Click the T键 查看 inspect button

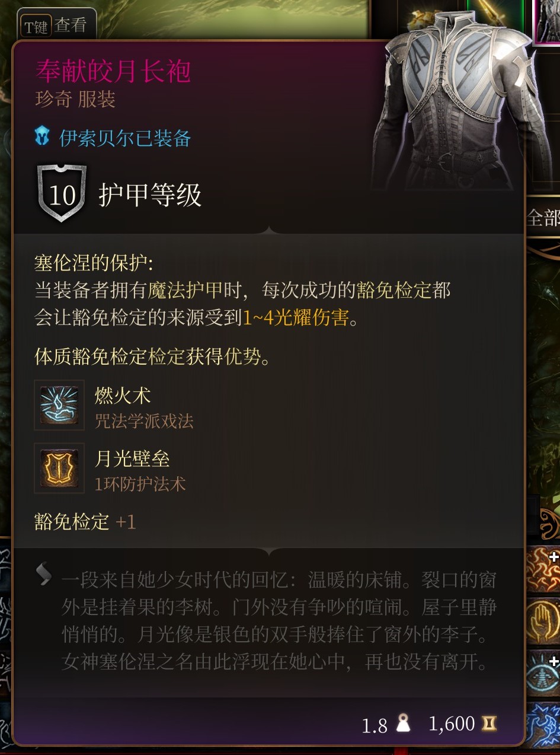coord(56,26)
